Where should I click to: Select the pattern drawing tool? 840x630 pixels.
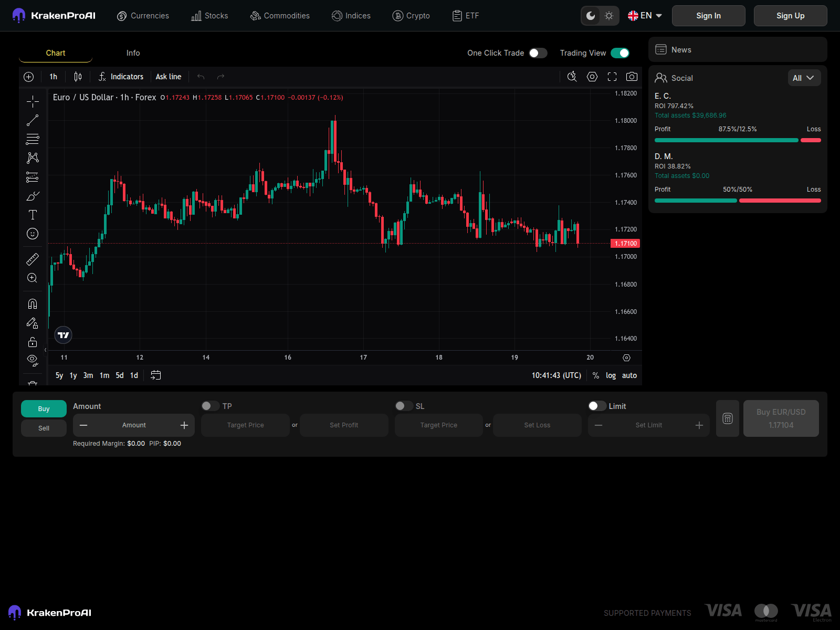[33, 158]
